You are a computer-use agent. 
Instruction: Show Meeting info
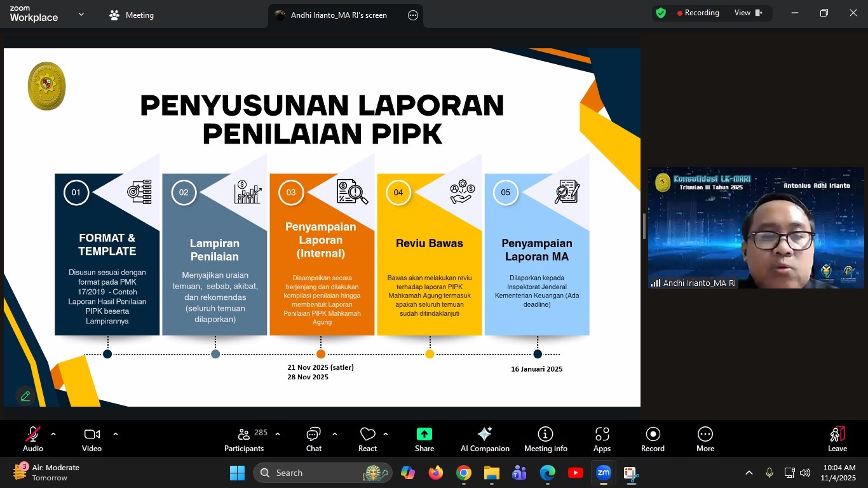(x=545, y=439)
